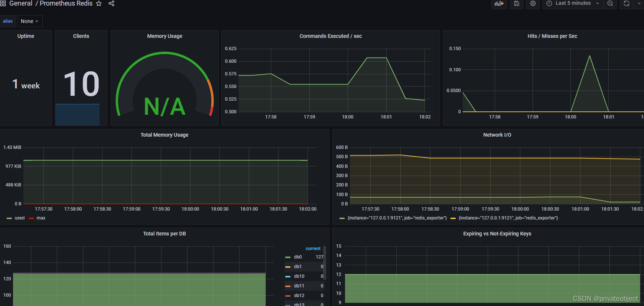Zoom out the time range
The image size is (644, 306).
click(610, 3)
